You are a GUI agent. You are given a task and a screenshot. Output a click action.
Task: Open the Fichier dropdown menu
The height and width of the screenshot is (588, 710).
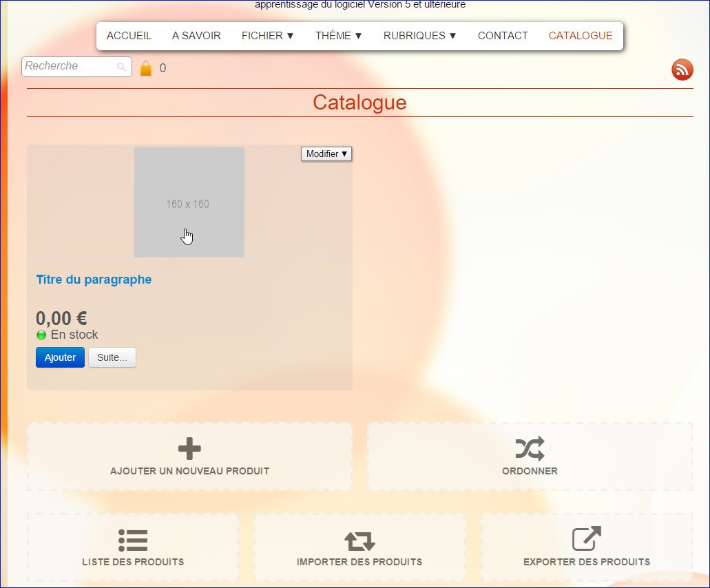coord(267,36)
